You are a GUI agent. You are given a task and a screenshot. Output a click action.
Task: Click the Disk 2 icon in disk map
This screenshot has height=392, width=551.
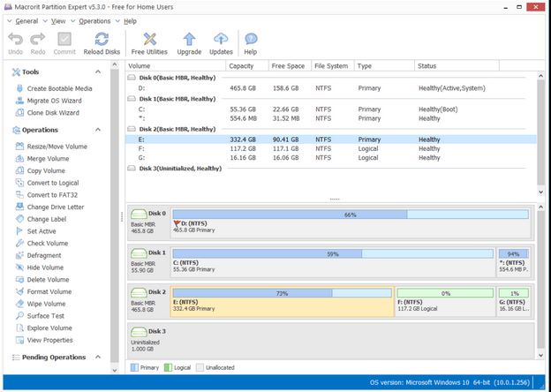tap(139, 292)
